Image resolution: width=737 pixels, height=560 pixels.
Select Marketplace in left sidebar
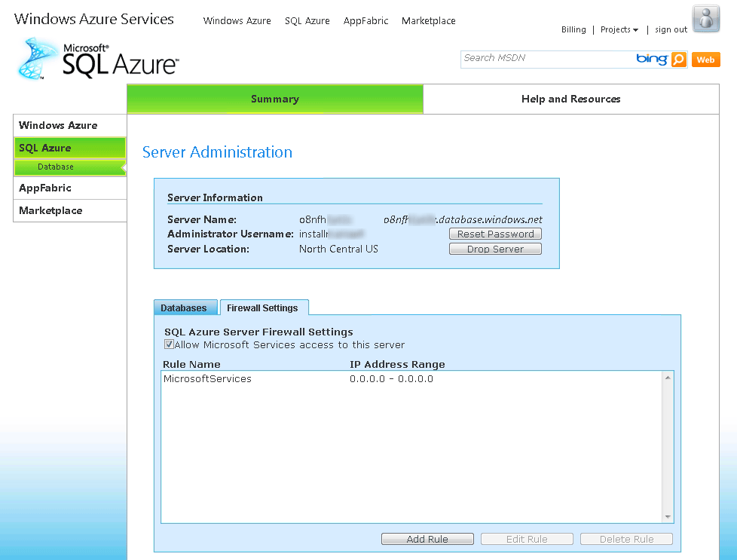[x=70, y=210]
